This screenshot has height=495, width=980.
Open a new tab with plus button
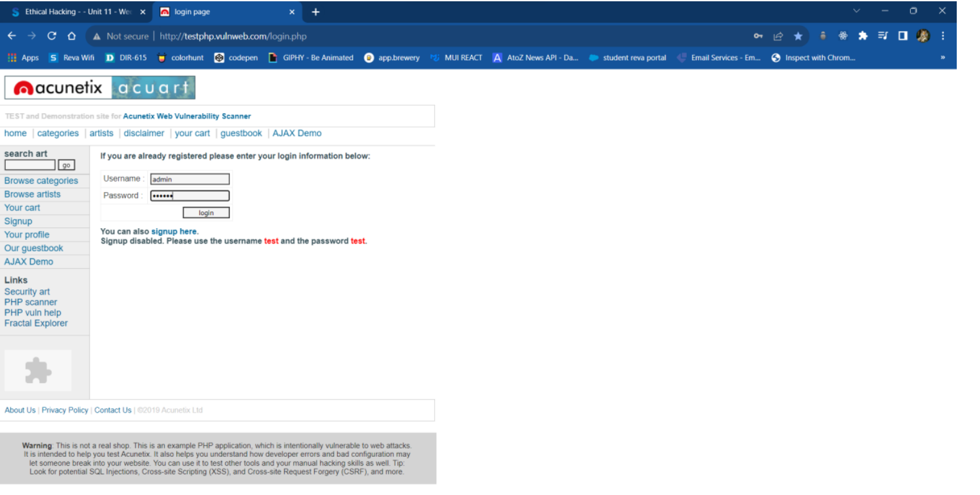click(x=315, y=12)
